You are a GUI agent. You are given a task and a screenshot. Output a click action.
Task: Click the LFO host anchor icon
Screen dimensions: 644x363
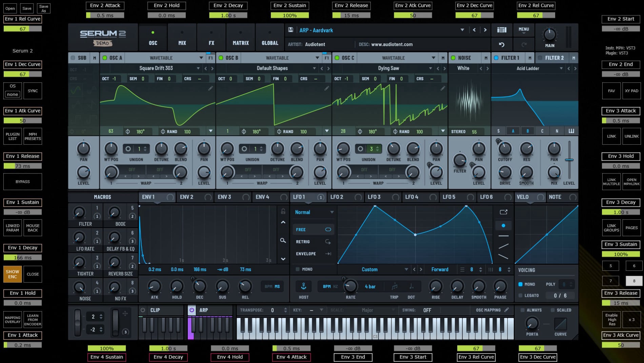coord(303,287)
